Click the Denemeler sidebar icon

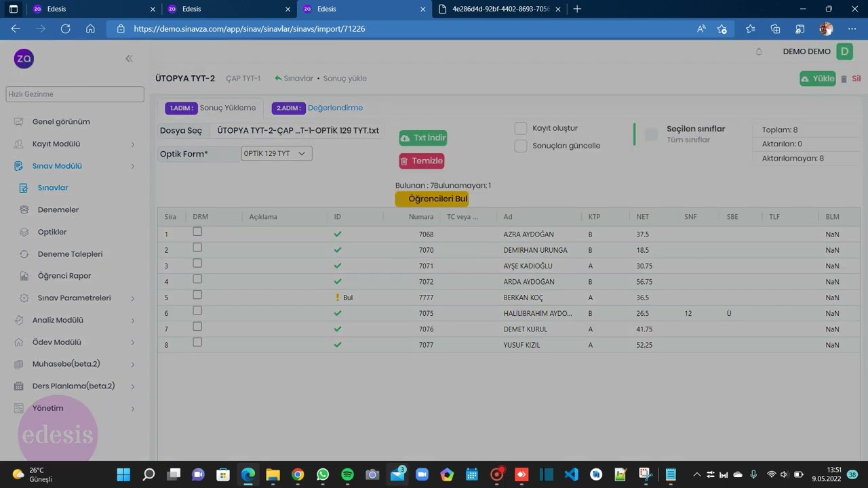coord(24,210)
